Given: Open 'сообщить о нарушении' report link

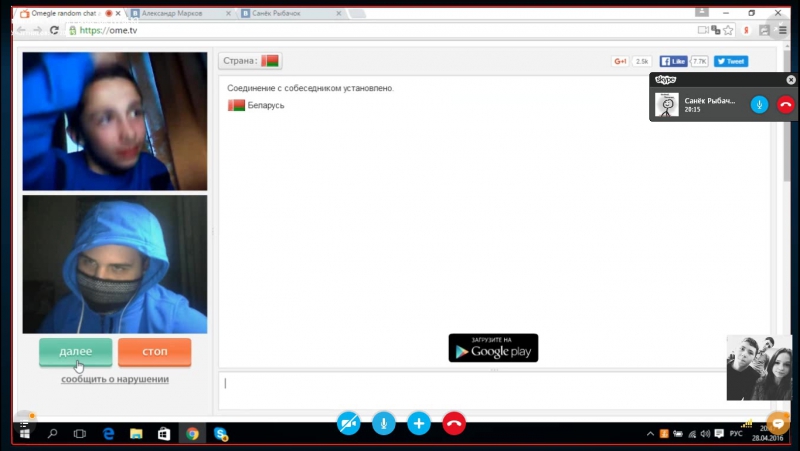Looking at the screenshot, I should pyautogui.click(x=115, y=379).
